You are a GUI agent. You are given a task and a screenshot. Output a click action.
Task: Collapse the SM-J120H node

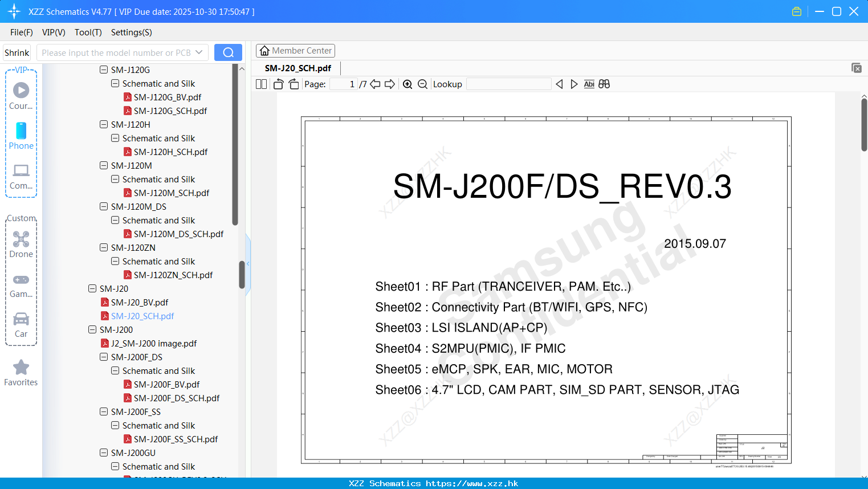pyautogui.click(x=104, y=124)
